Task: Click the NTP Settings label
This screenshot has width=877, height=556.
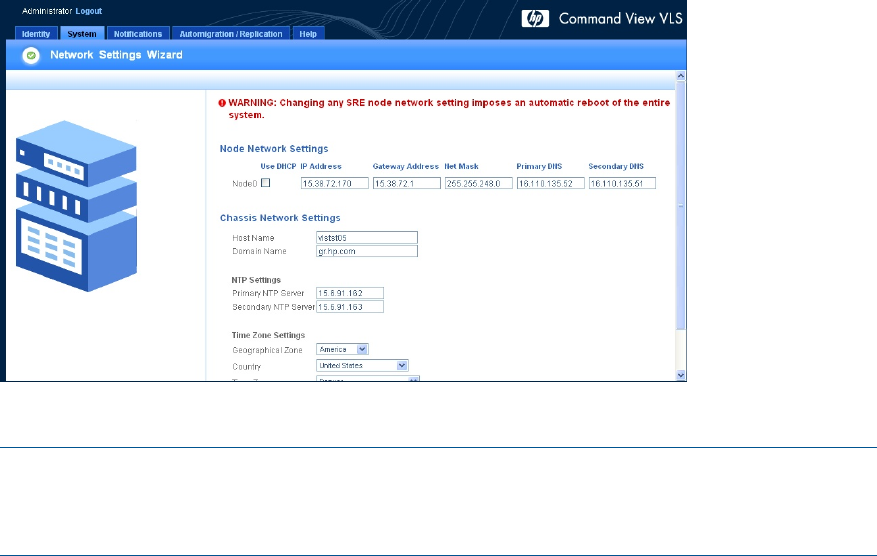Action: [256, 280]
